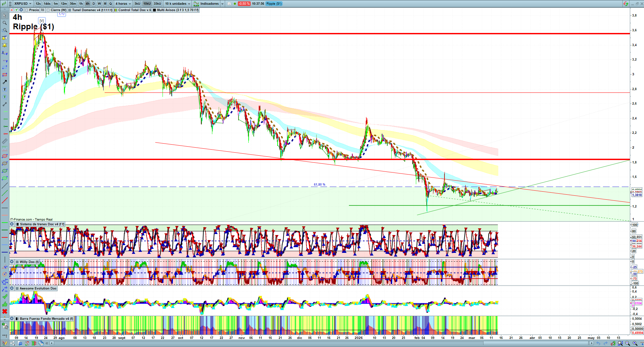The width and height of the screenshot is (644, 347).
Task: Close the Willy Doc indicator panel
Action: (12, 262)
